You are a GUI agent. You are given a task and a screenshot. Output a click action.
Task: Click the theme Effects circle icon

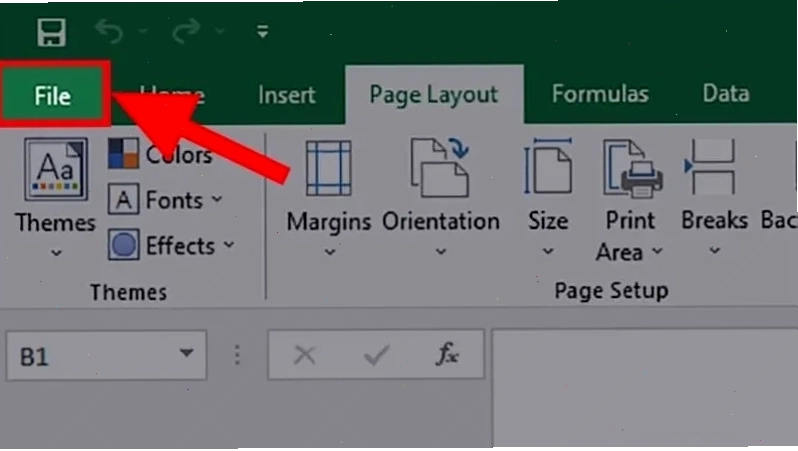click(123, 245)
